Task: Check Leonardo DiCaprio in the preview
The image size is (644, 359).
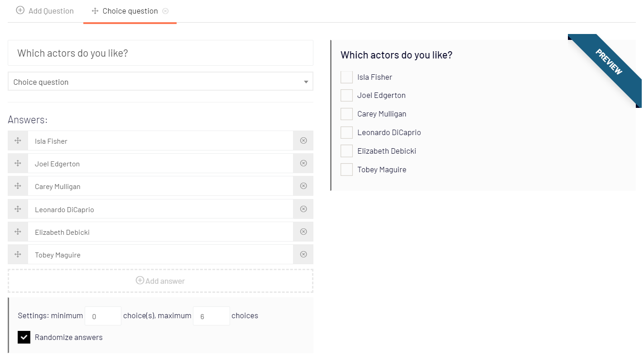Action: (346, 132)
